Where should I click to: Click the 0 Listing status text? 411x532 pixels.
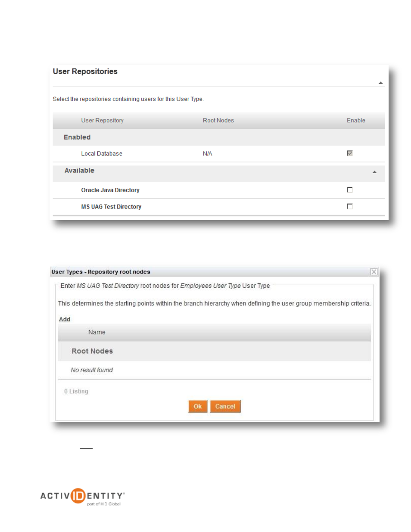coord(76,391)
